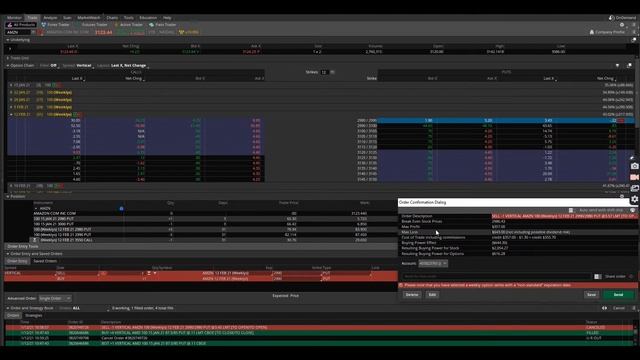This screenshot has width=640, height=360.
Task: Detach the Underlying section into a new window
Action: click(634, 40)
